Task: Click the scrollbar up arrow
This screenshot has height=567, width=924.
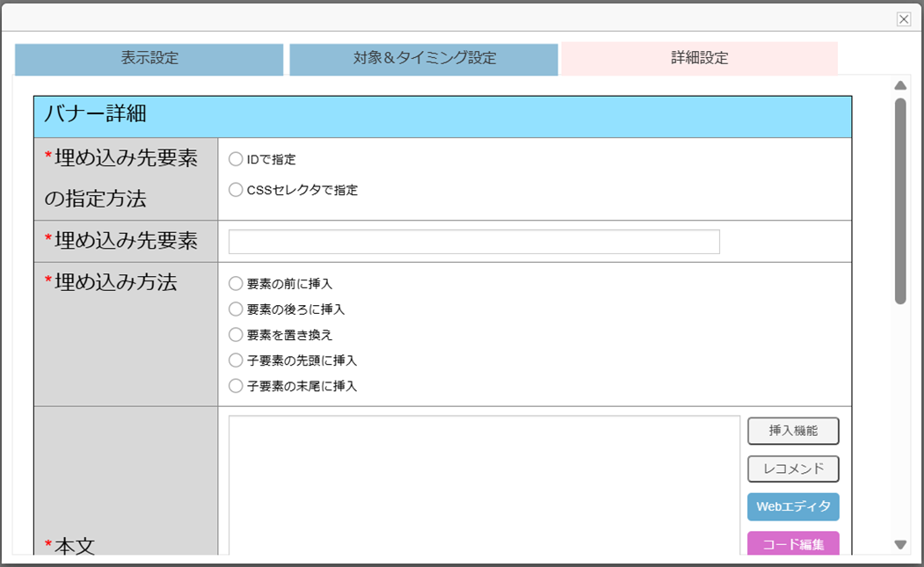Action: (x=900, y=86)
